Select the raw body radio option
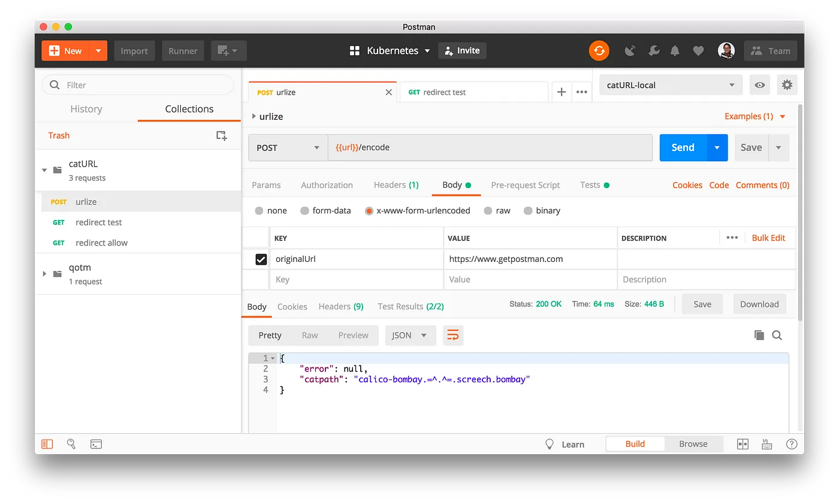839x504 pixels. [488, 210]
